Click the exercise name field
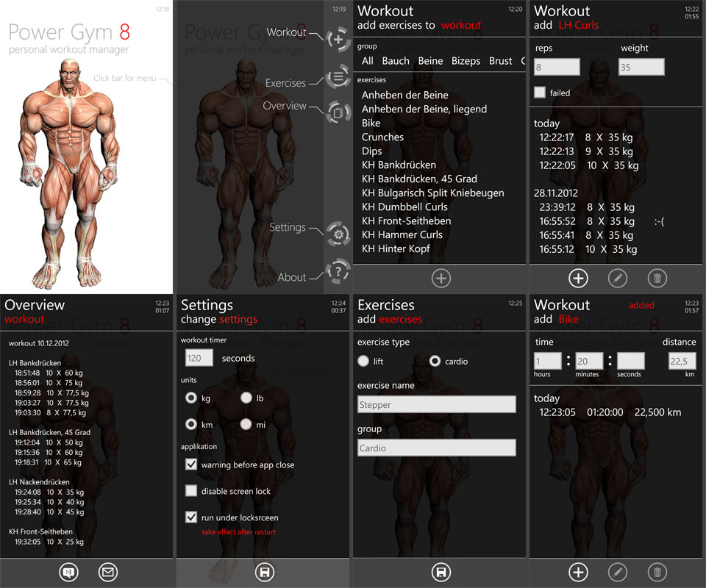The height and width of the screenshot is (588, 706). (437, 404)
